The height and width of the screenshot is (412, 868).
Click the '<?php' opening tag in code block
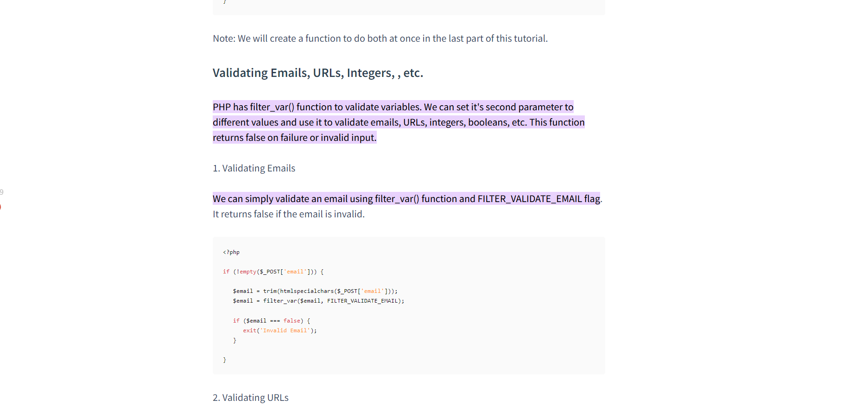coord(231,252)
